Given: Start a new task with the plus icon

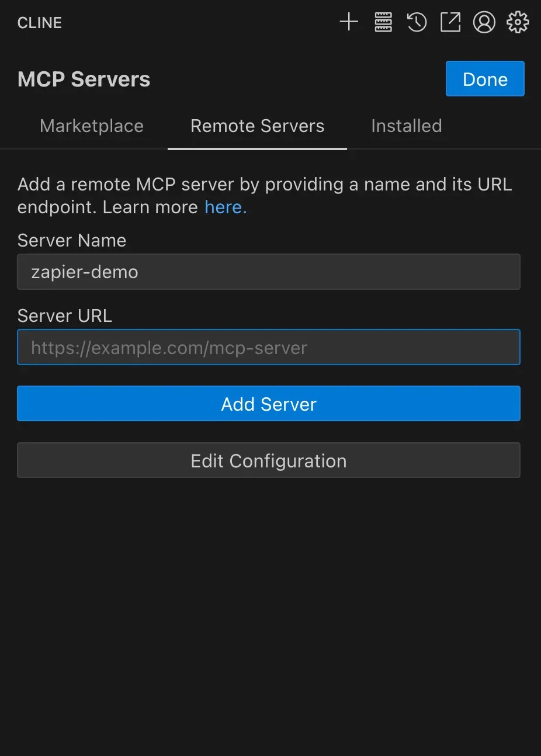Looking at the screenshot, I should 349,23.
